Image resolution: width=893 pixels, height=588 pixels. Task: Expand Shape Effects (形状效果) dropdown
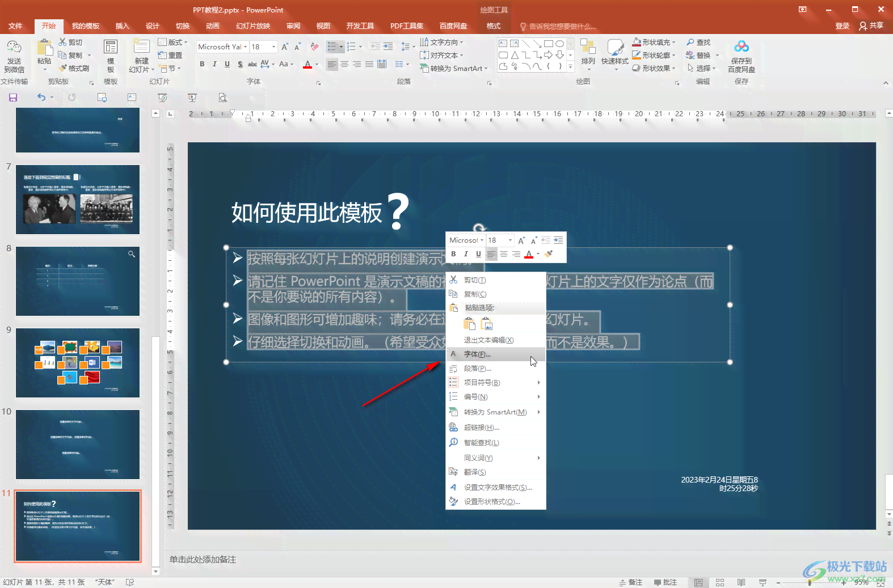(673, 68)
